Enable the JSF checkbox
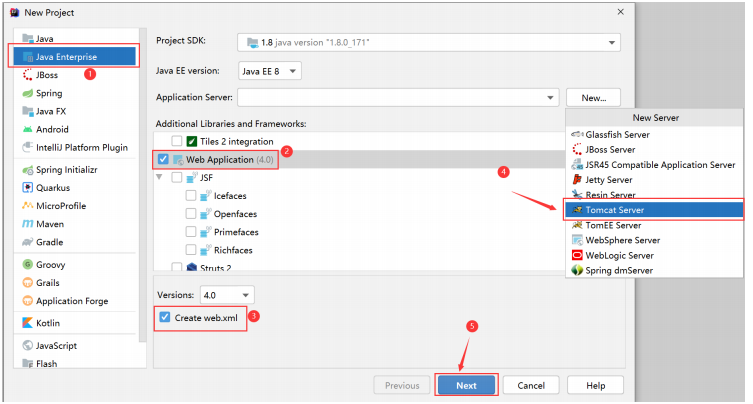Image resolution: width=753 pixels, height=404 pixels. tap(177, 177)
